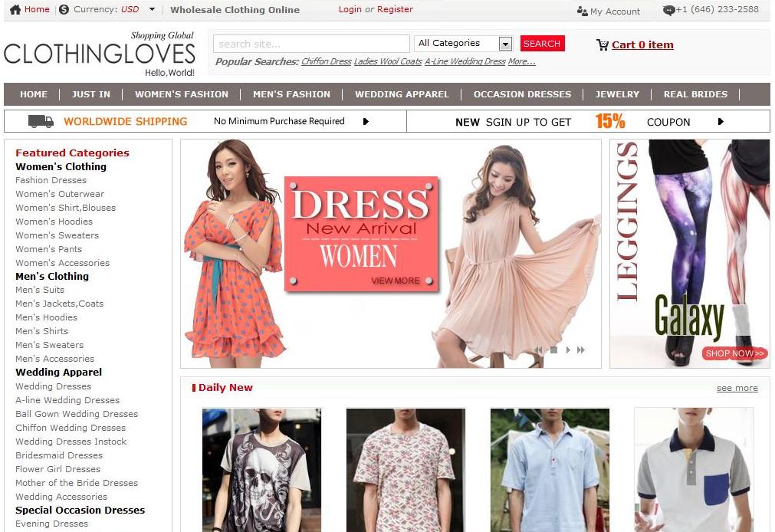The height and width of the screenshot is (532, 775).
Task: Open the Jewelry menu item
Action: point(617,94)
